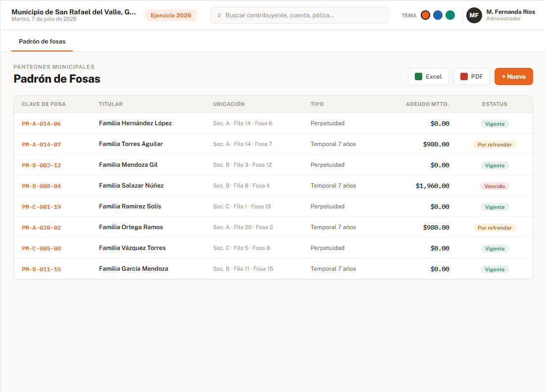545x392 pixels.
Task: Sort by the Ubicación column header
Action: tap(229, 104)
